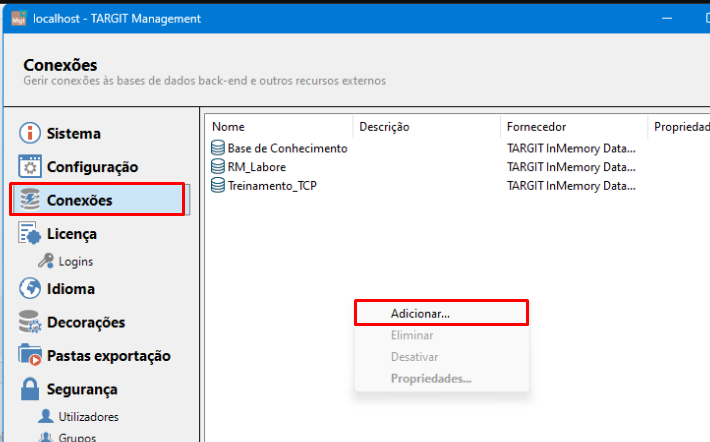Click the Utilizadores person icon
Image resolution: width=710 pixels, height=442 pixels.
46,416
